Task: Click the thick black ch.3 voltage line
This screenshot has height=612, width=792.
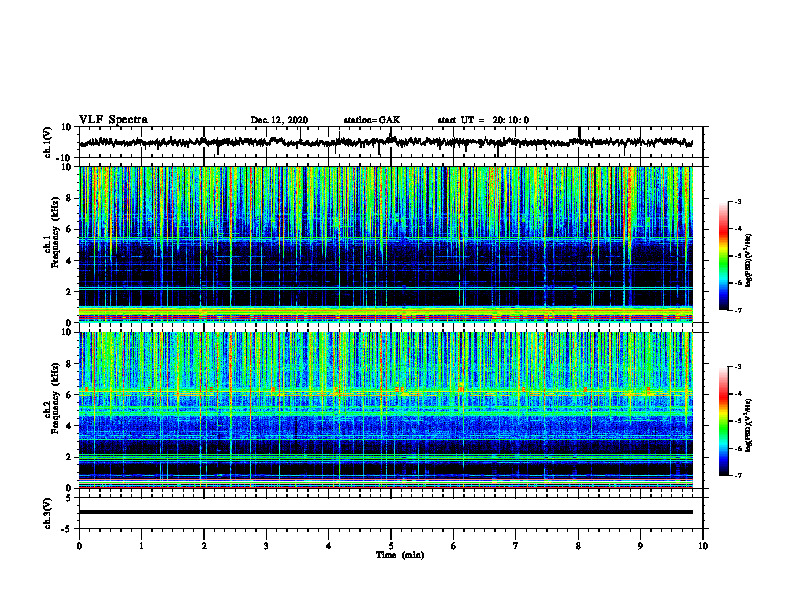Action: coord(386,512)
